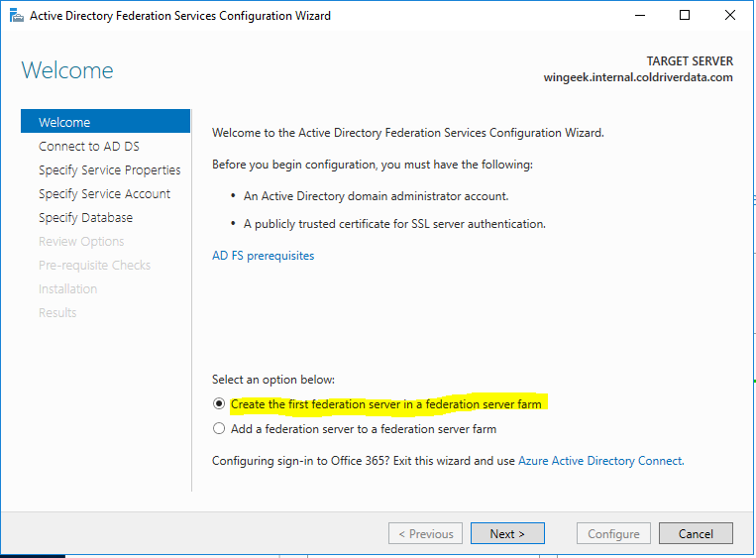The image size is (756, 558).
Task: Open the AD FS prerequisites link
Action: point(263,256)
